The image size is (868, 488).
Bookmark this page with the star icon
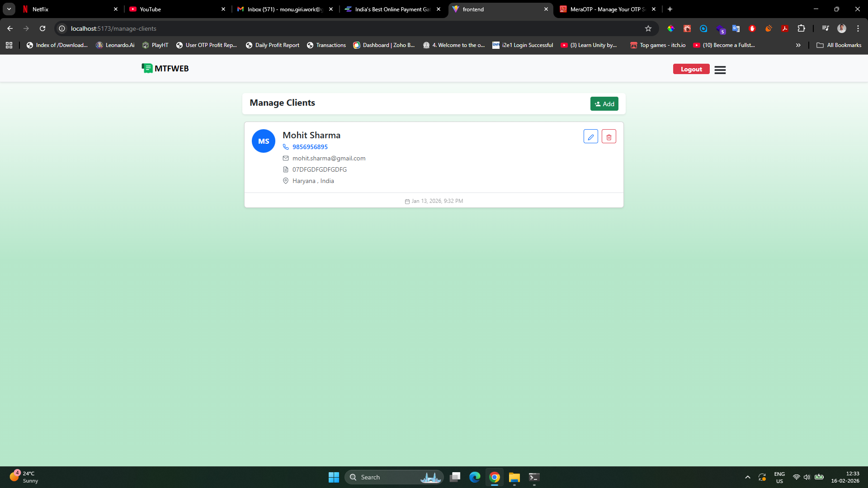(648, 28)
